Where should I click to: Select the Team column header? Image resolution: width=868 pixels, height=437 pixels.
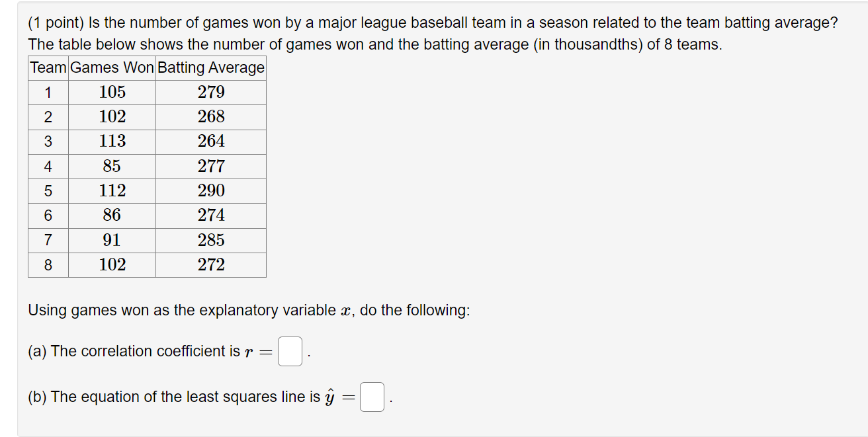[x=47, y=67]
